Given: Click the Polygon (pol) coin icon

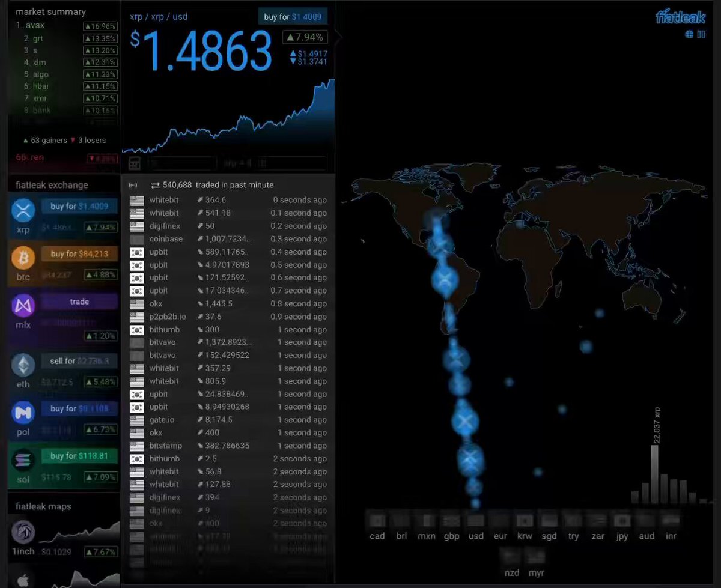Looking at the screenshot, I should 23,413.
